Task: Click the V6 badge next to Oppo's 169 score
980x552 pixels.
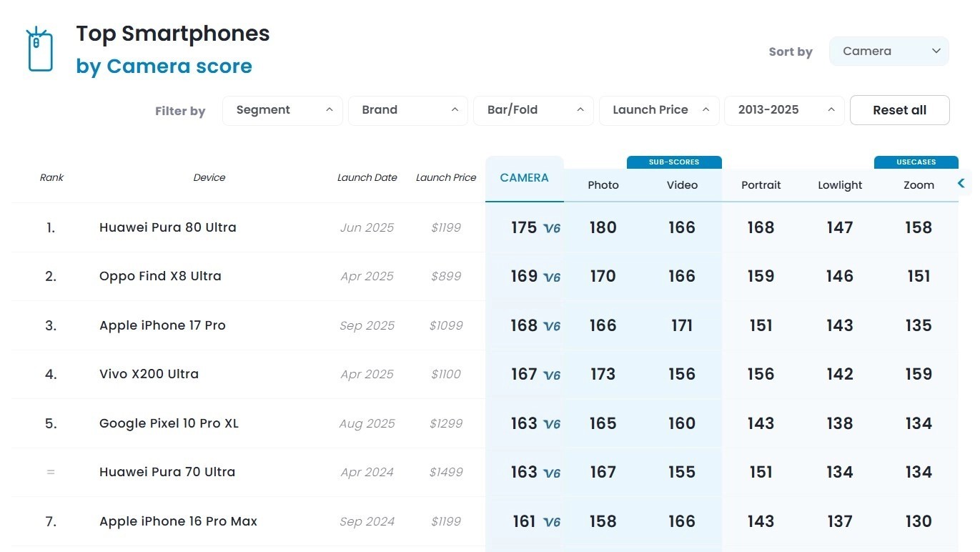Action: point(552,277)
